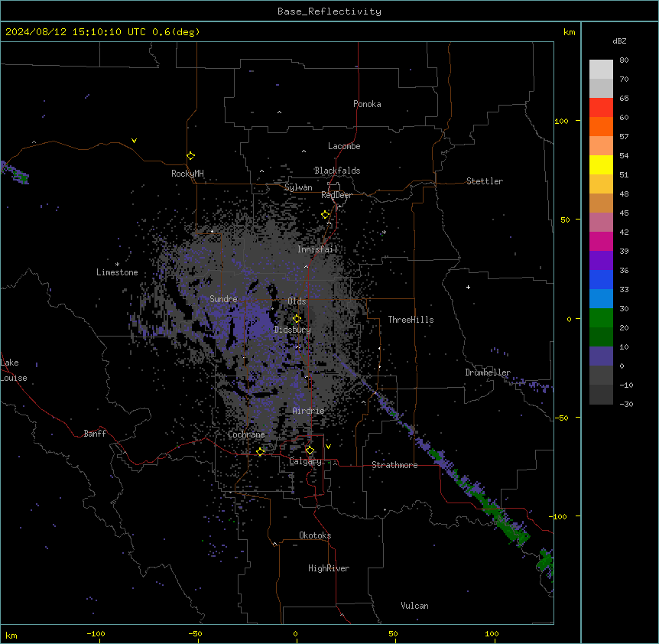Click the Banff label

point(95,434)
